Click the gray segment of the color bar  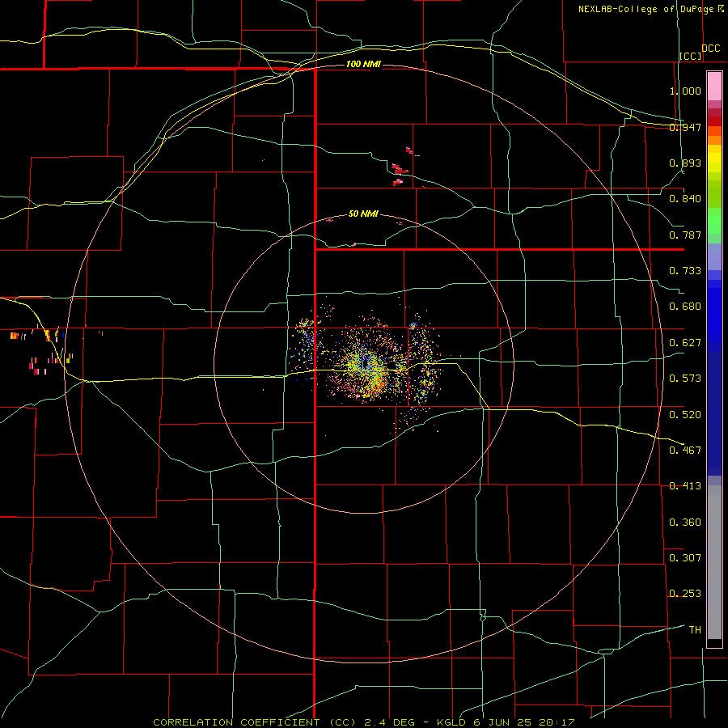714,562
